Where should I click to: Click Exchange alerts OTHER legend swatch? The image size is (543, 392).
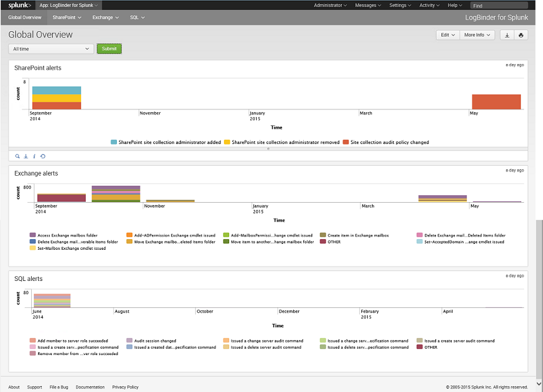pyautogui.click(x=323, y=242)
